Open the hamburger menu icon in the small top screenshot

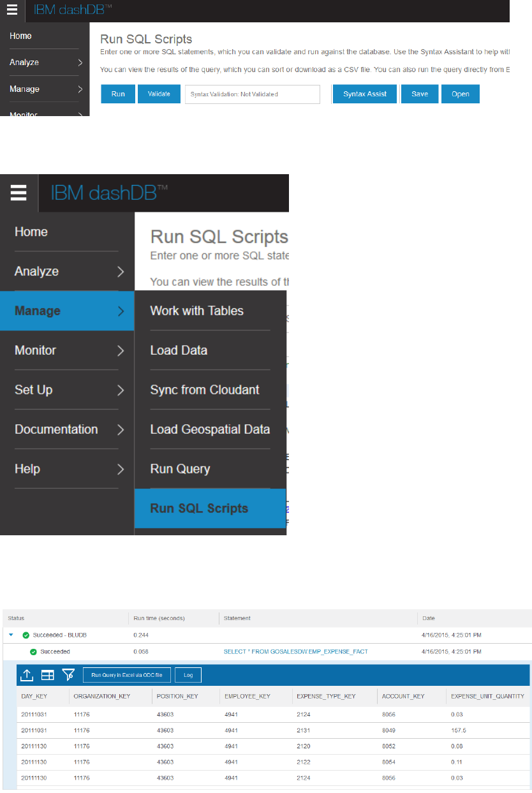[12, 11]
